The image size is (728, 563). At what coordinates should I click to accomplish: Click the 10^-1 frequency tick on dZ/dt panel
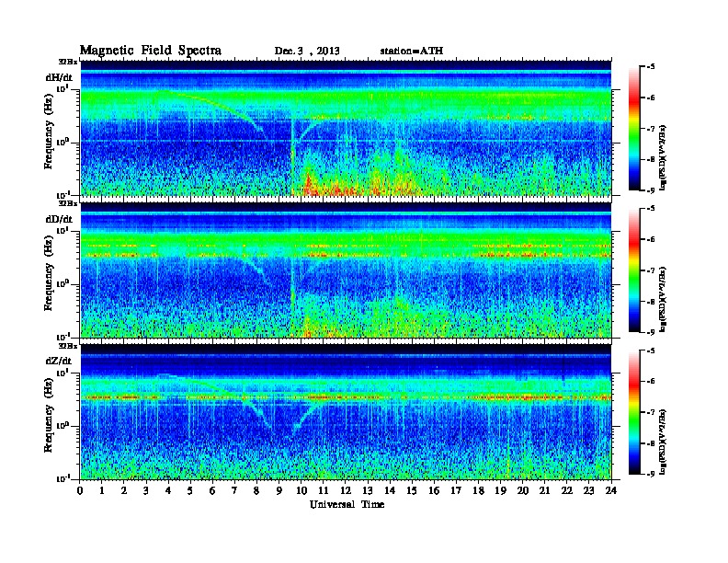pyautogui.click(x=63, y=478)
